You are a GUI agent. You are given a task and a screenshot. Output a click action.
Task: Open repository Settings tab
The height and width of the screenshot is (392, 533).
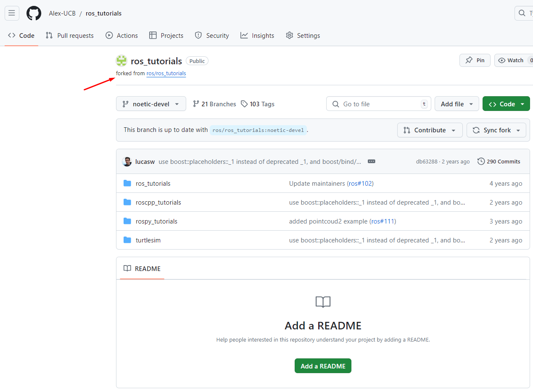tap(303, 35)
